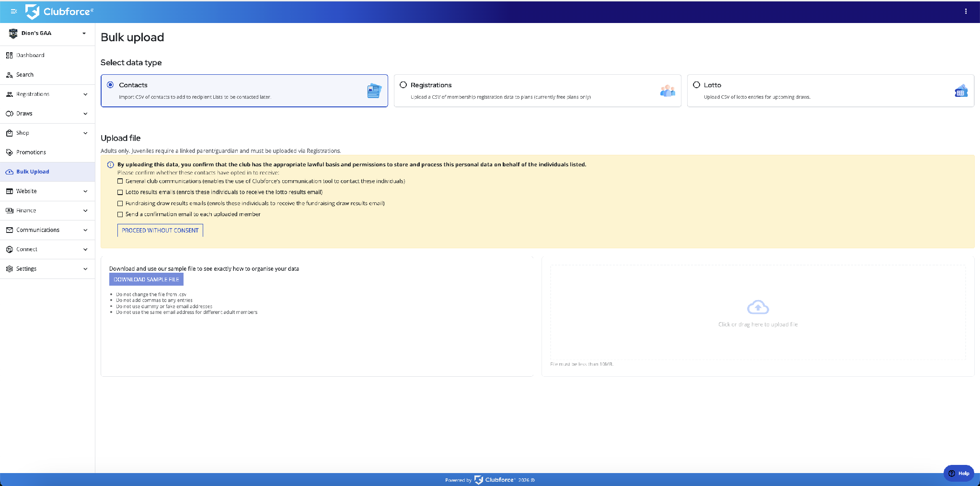980x486 pixels.
Task: Click the Dashboard grid icon
Action: coord(9,55)
